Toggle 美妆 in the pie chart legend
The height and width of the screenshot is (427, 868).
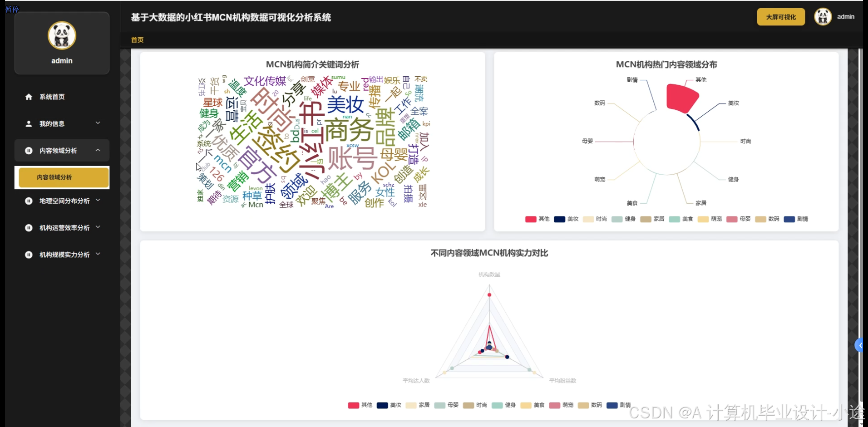566,219
